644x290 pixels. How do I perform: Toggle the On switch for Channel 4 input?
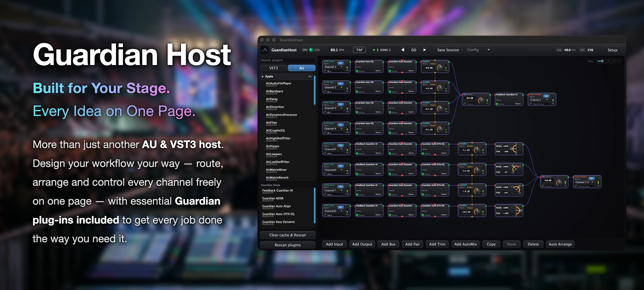[341, 125]
